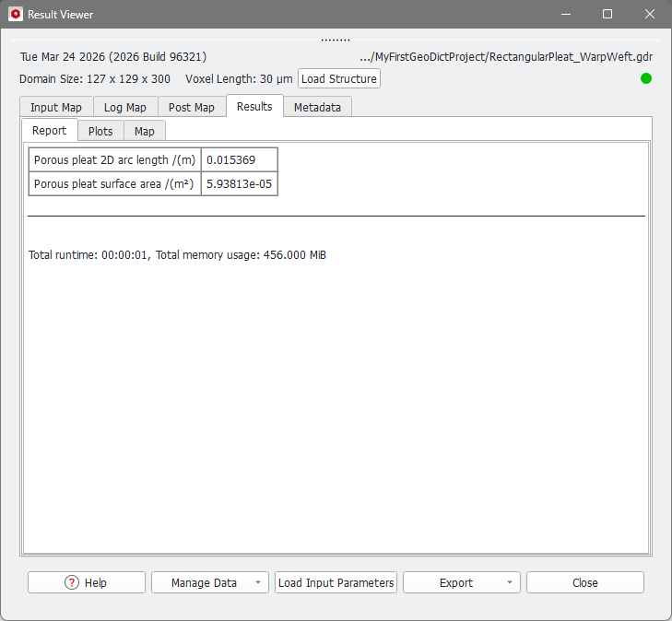Screen dimensions: 672x621
Task: Expand the Manage Data dropdown
Action: [x=210, y=582]
